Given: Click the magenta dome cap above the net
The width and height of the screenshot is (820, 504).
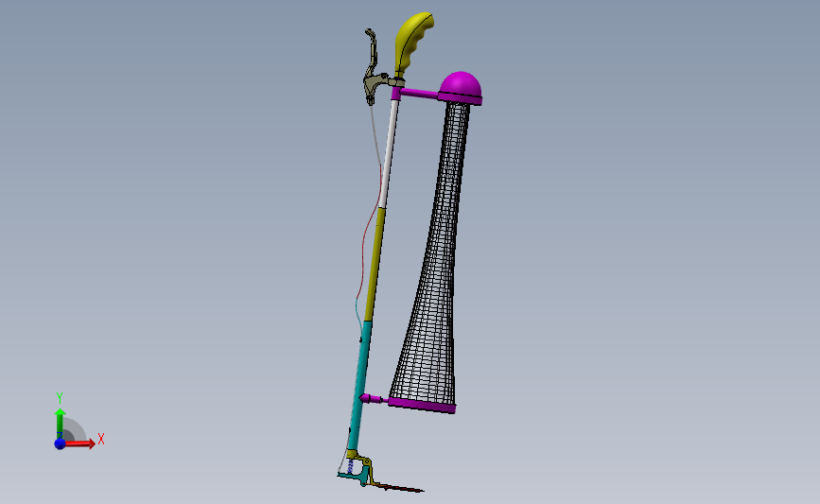Looking at the screenshot, I should click(x=461, y=84).
